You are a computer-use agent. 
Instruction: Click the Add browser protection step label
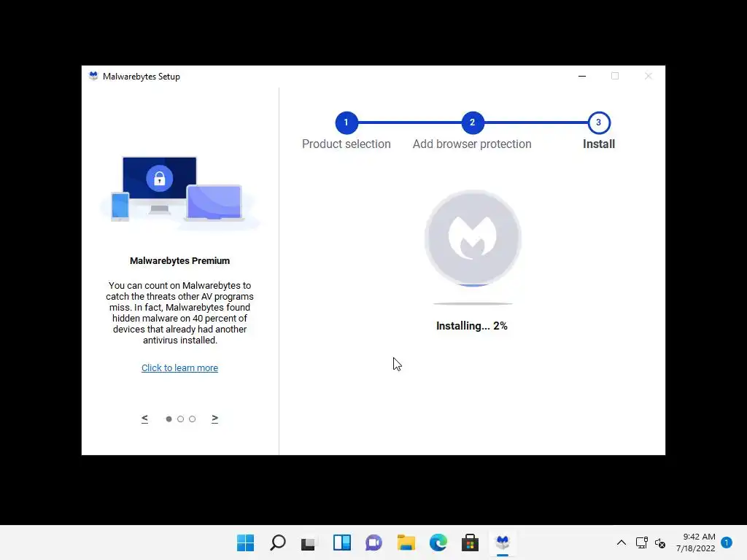[472, 144]
